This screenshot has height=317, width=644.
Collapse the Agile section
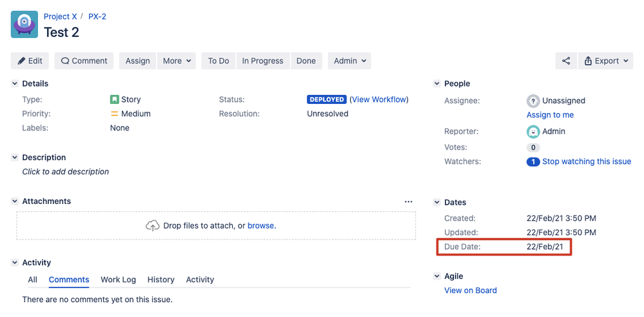pyautogui.click(x=437, y=276)
